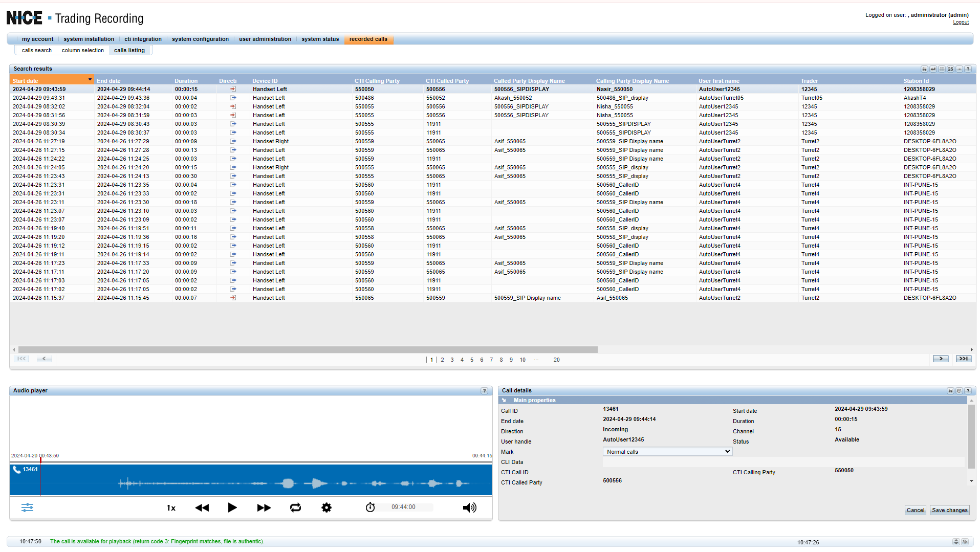The image size is (980, 552).
Task: Go to next results page arrow
Action: [940, 359]
